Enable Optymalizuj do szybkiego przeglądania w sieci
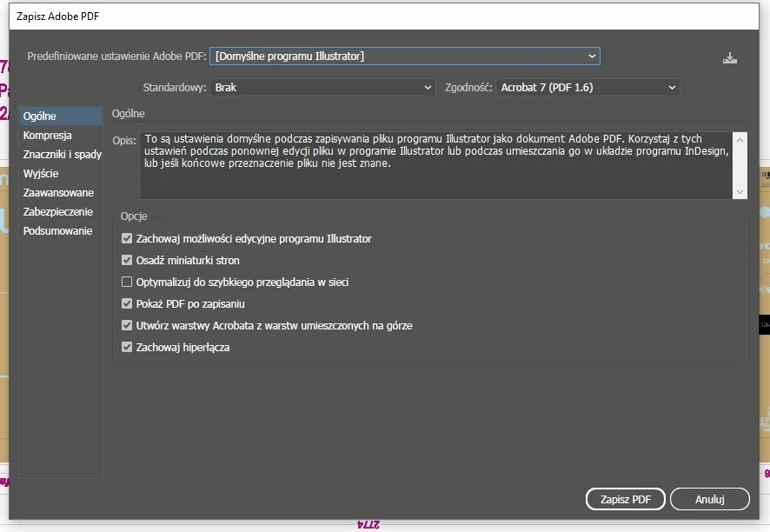The width and height of the screenshot is (770, 532). pyautogui.click(x=127, y=282)
